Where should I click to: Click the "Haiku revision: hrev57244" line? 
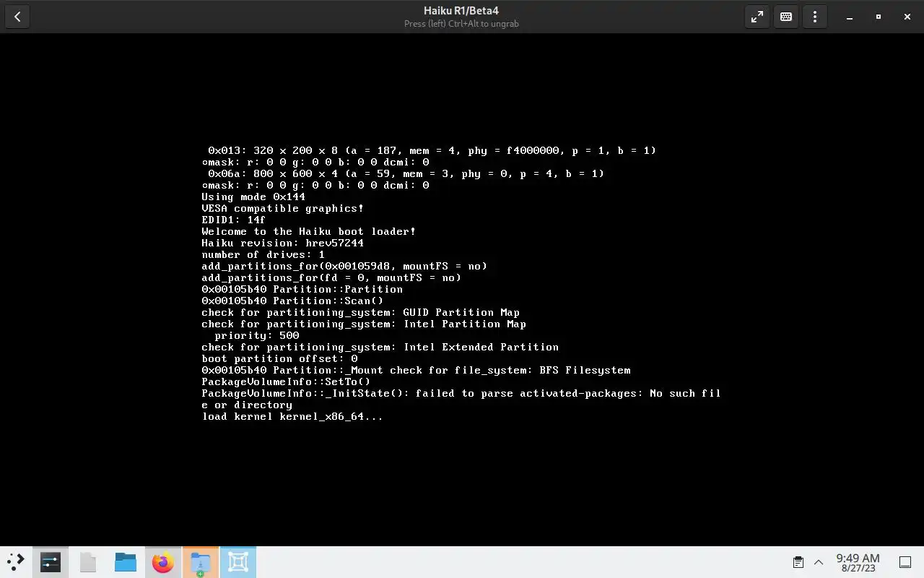(x=283, y=243)
